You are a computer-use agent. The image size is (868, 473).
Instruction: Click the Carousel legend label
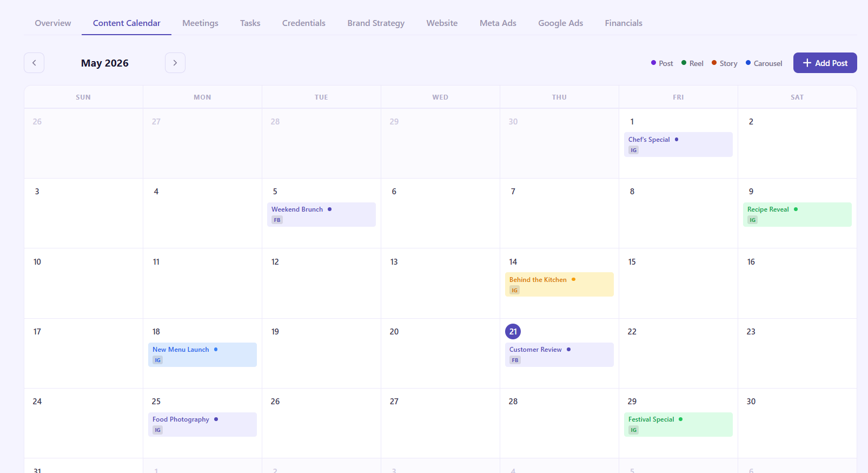[768, 63]
